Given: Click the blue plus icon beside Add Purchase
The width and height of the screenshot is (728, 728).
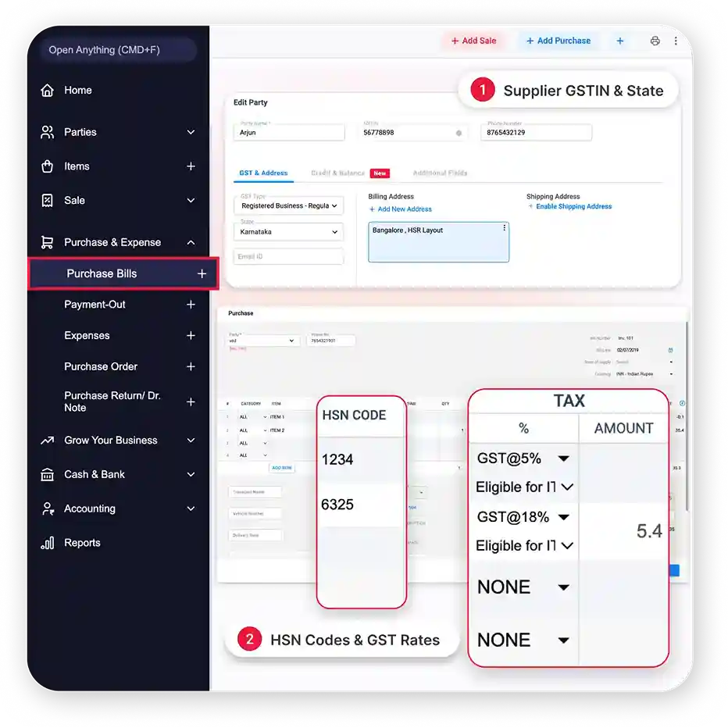Looking at the screenshot, I should [620, 41].
